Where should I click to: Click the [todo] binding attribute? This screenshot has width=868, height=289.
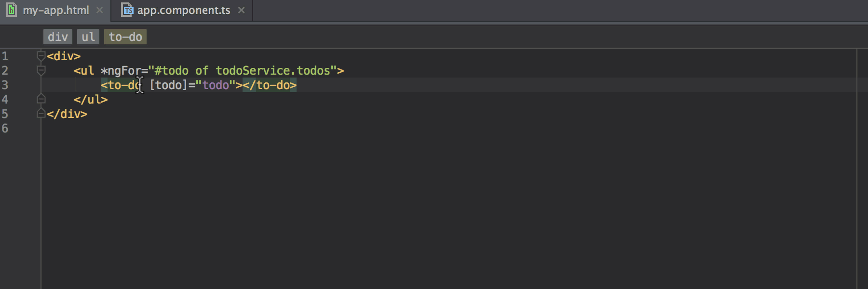(168, 85)
